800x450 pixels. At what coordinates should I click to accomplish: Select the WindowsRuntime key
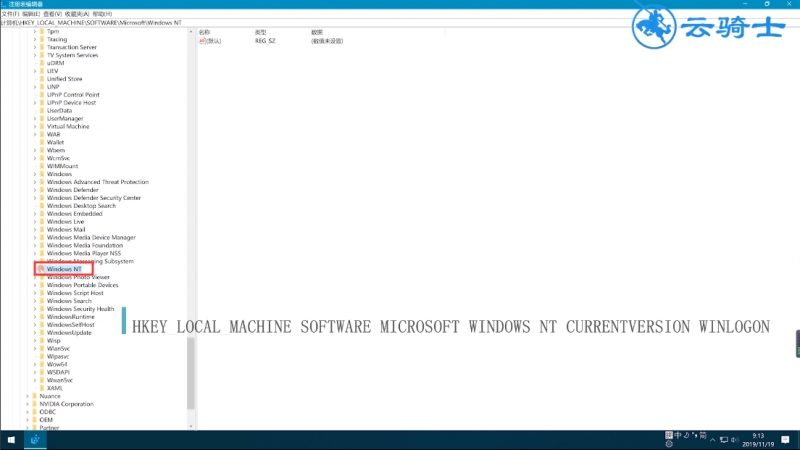(70, 317)
